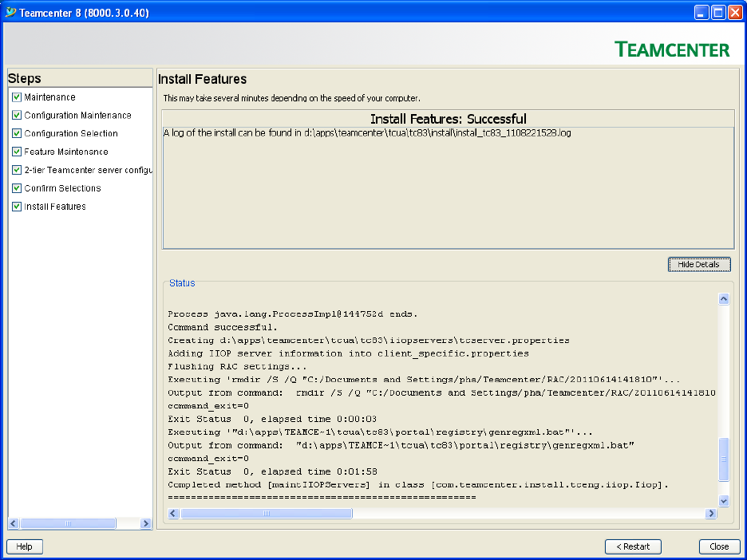The image size is (747, 560).
Task: Click the Restart button
Action: 633,546
